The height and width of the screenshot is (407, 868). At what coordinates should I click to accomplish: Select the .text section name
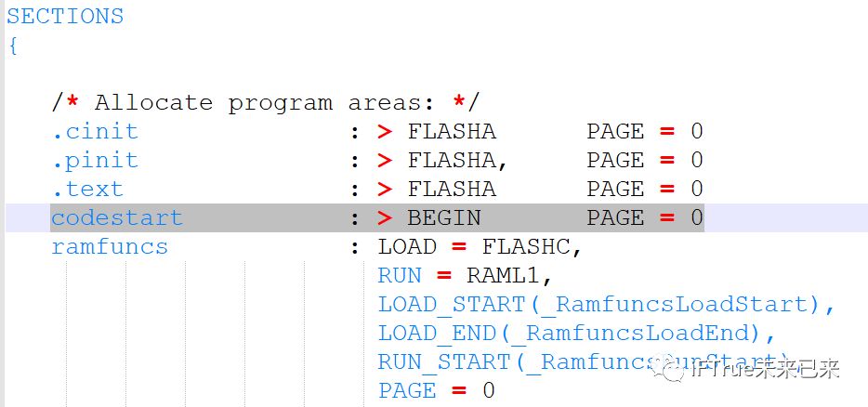point(87,190)
